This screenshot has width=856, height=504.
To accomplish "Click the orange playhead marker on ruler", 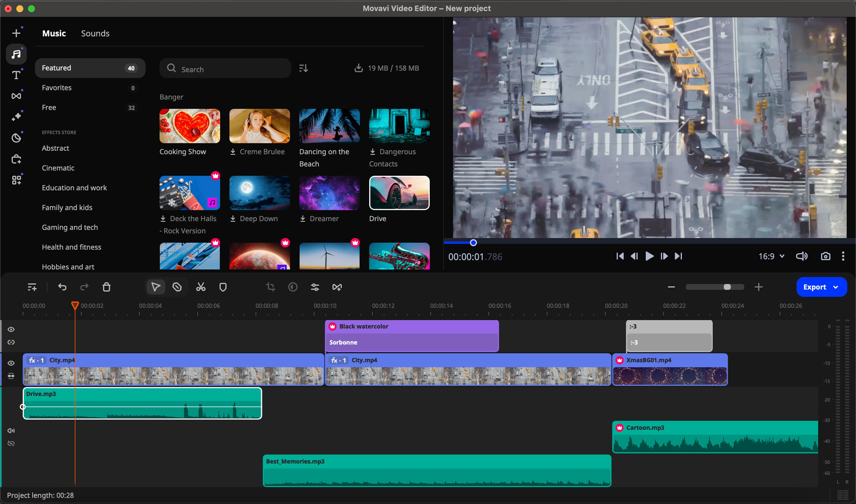I will [x=75, y=305].
